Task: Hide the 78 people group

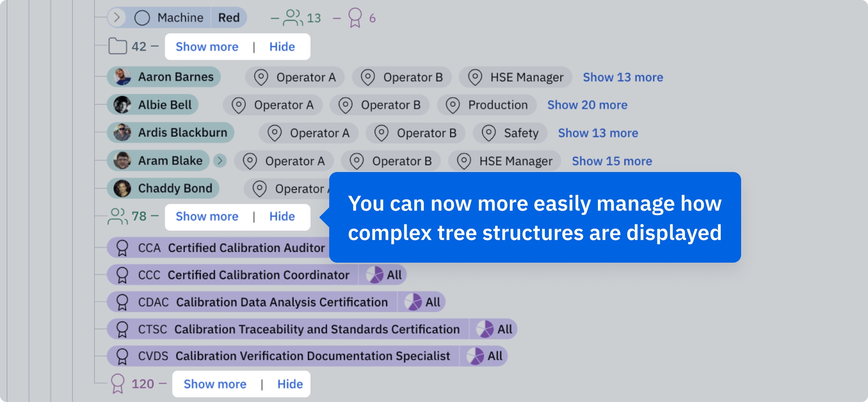Action: (x=282, y=216)
